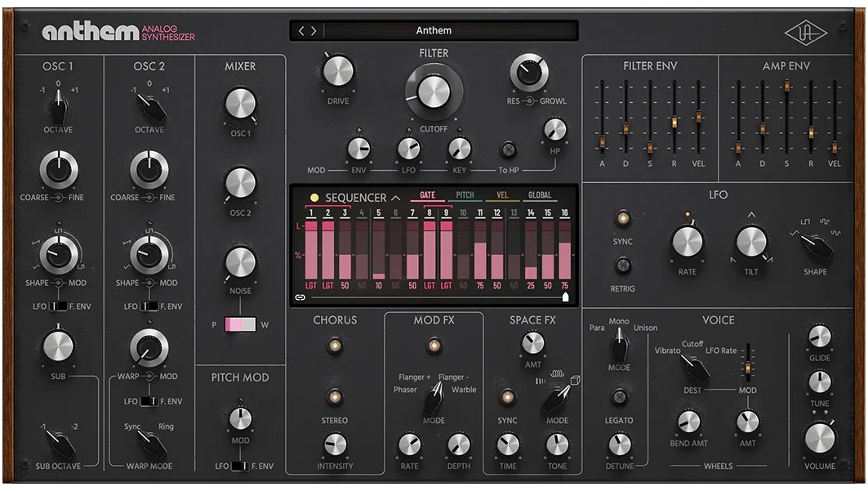Image resolution: width=868 pixels, height=491 pixels.
Task: Click the gate bar of step 3
Action: click(x=345, y=250)
